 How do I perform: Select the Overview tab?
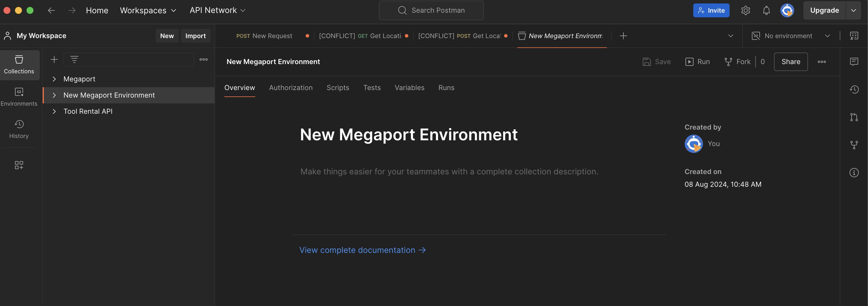[240, 88]
